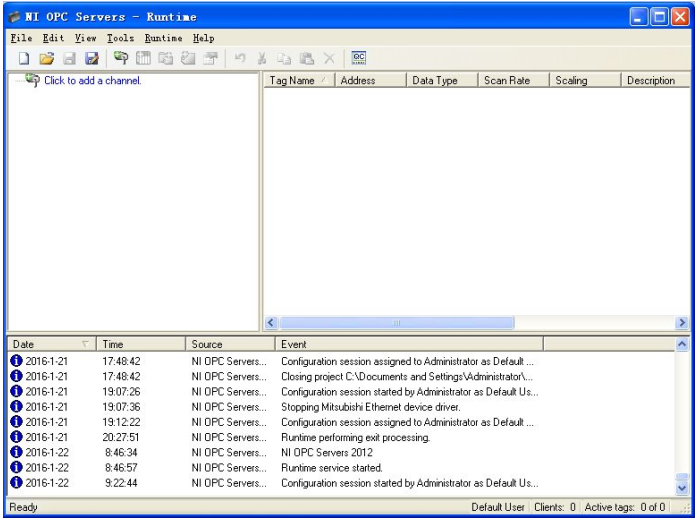Screen dimensions: 697x520
Task: Launch the Quick Client QC icon
Action: pyautogui.click(x=359, y=58)
